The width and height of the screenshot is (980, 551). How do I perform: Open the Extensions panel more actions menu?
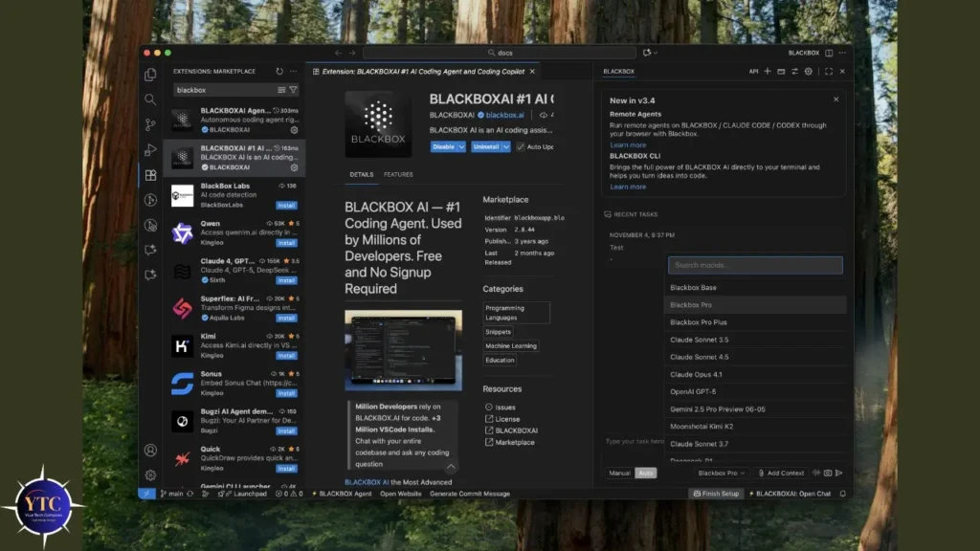(x=293, y=71)
